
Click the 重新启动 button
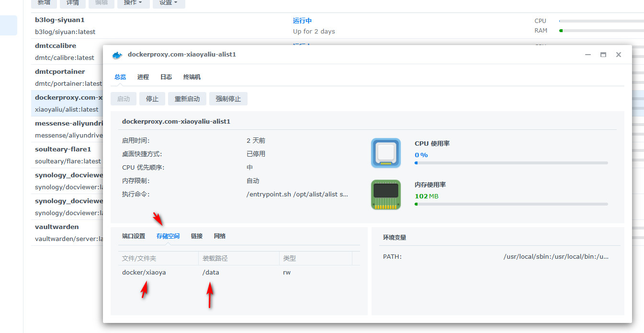click(x=187, y=99)
